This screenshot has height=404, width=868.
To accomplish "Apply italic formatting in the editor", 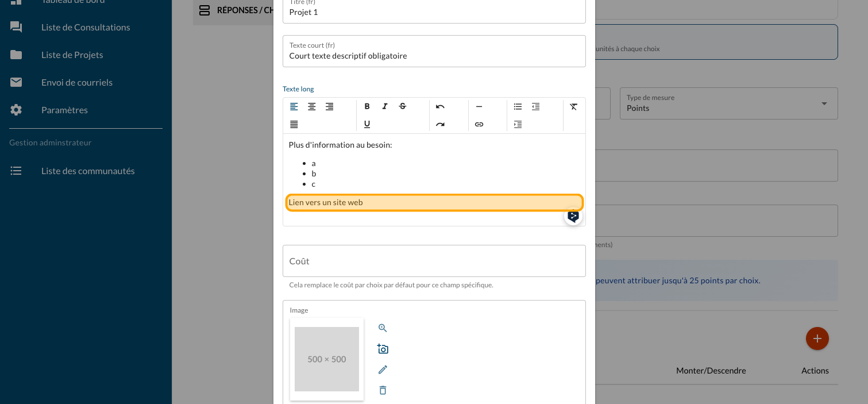I will (385, 106).
